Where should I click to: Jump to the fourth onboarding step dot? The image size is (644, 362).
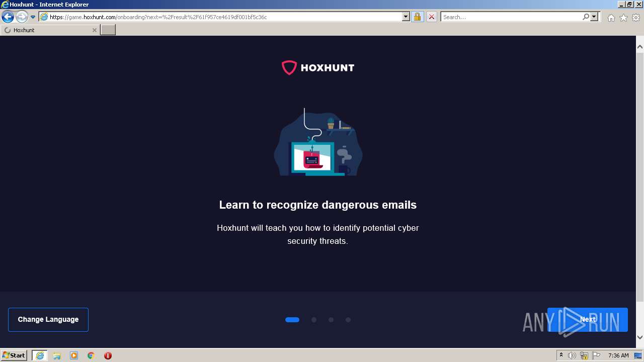coord(348,320)
